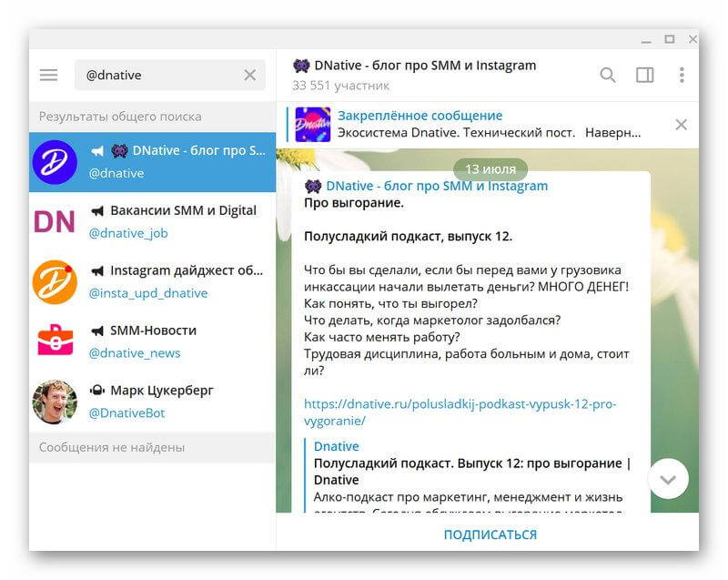Click 'Результаты общего поиска' section header
728x580 pixels.
(120, 117)
